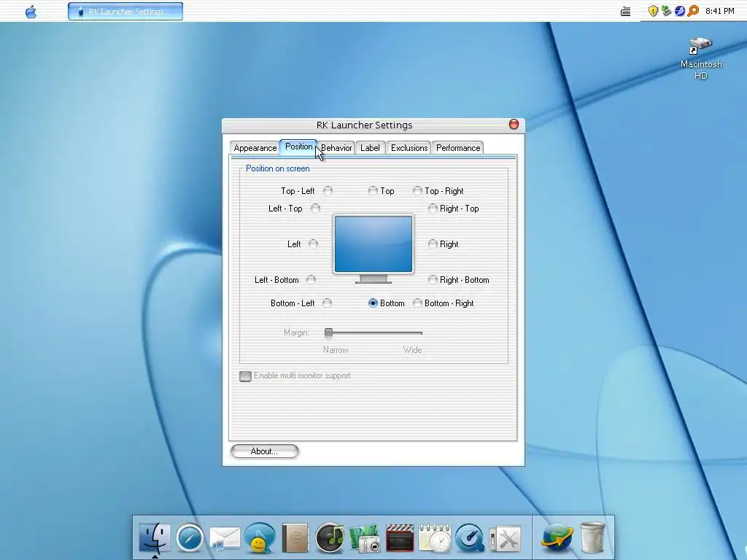The image size is (747, 560).
Task: Switch to the Appearance tab
Action: pyautogui.click(x=255, y=148)
